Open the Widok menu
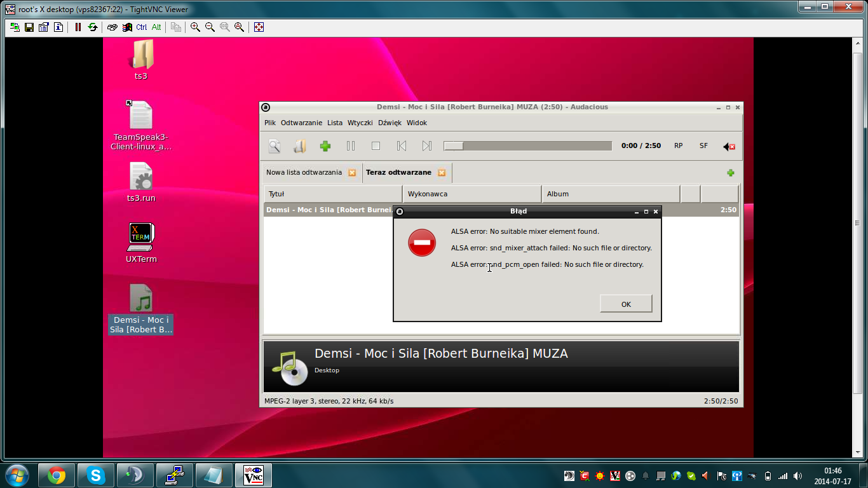The image size is (868, 488). click(x=417, y=123)
